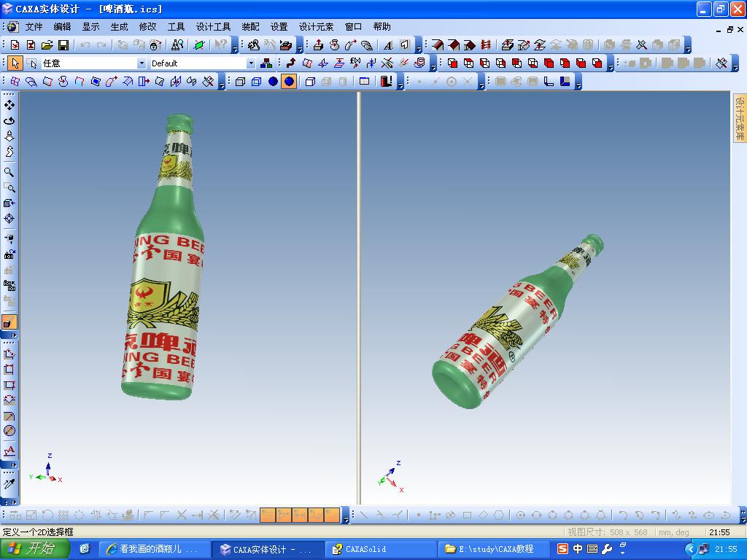Image resolution: width=747 pixels, height=560 pixels.
Task: Toggle the fully red cube view
Action: [549, 63]
